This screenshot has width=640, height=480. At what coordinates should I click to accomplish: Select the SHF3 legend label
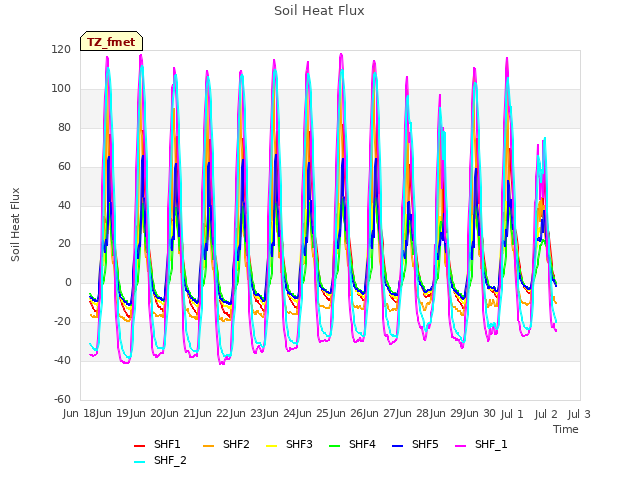tap(299, 444)
